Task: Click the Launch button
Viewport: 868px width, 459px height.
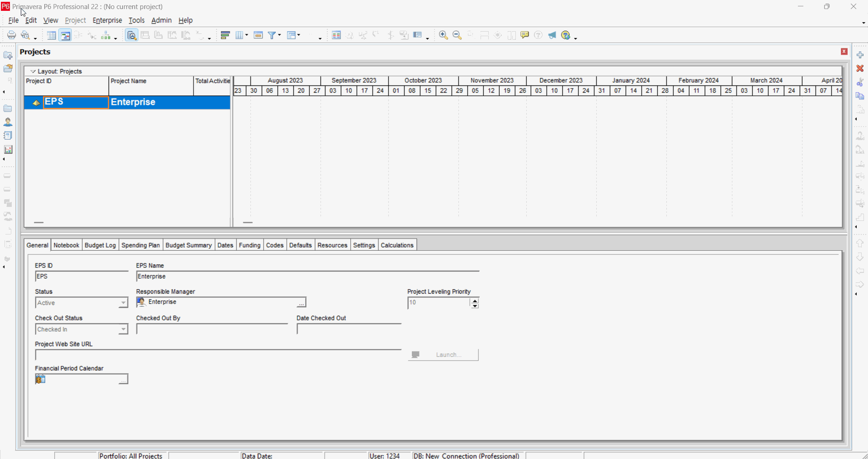Action: pyautogui.click(x=443, y=355)
